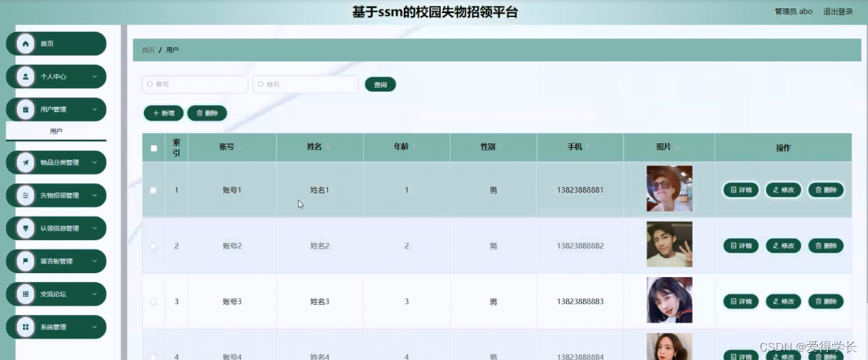Click the 姓名3 cell
Image resolution: width=868 pixels, height=360 pixels.
(320, 301)
